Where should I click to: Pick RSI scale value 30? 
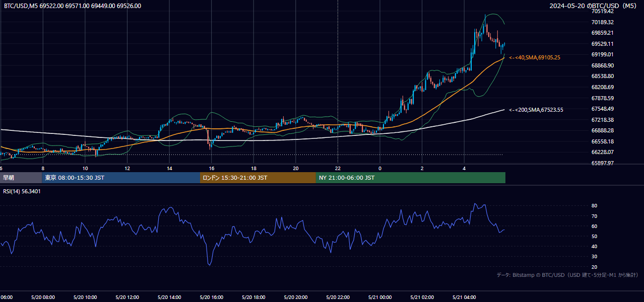point(595,256)
